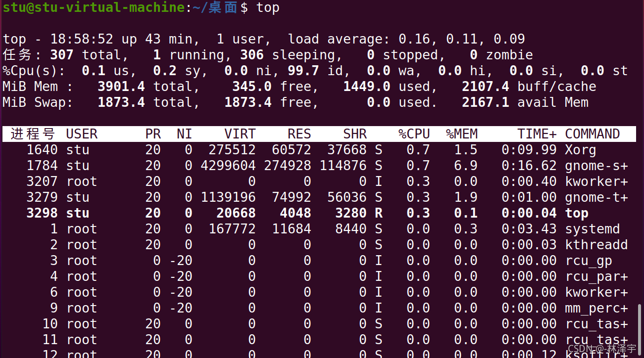Click the 'top' command at the prompt

[268, 8]
